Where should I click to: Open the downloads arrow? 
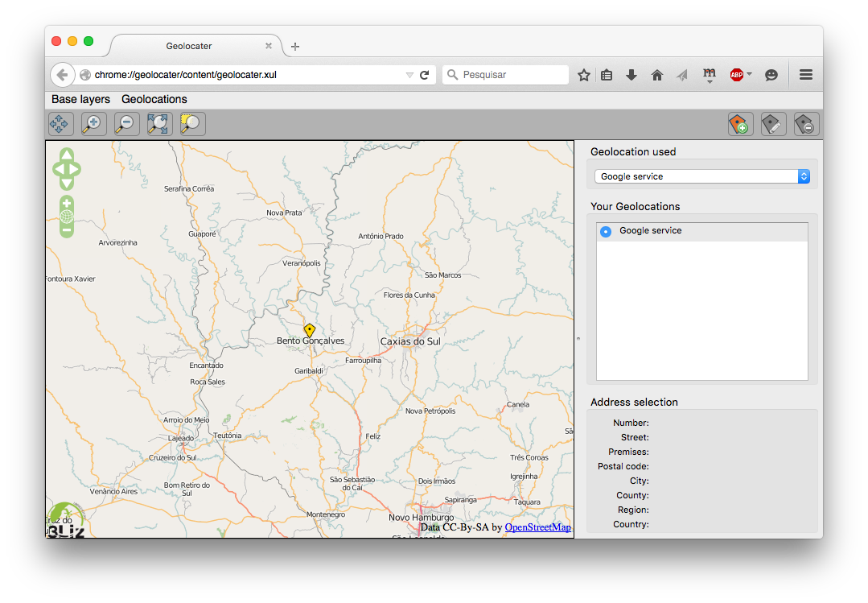[631, 75]
